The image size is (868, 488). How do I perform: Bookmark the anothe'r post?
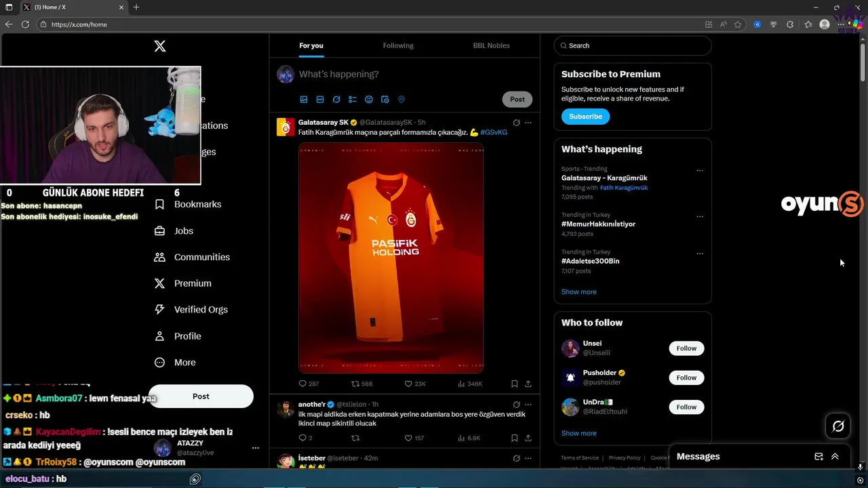point(515,438)
